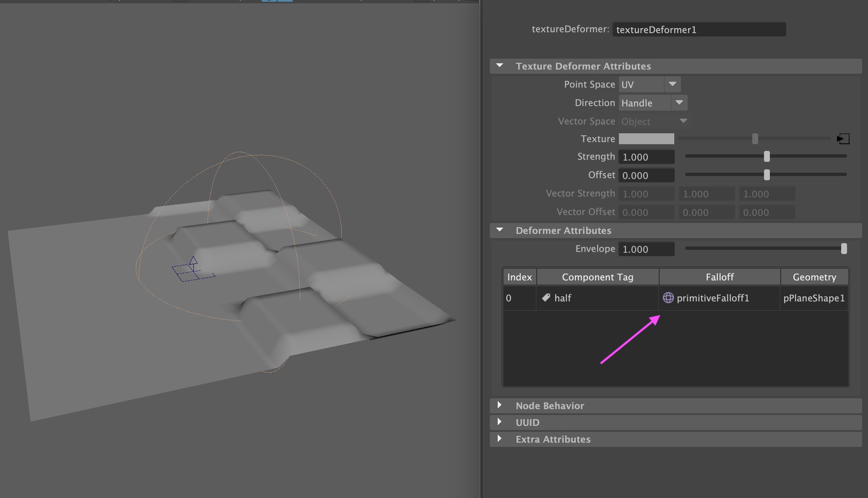Click the Texture color swatch
Image resolution: width=868 pixels, height=498 pixels.
(x=646, y=139)
